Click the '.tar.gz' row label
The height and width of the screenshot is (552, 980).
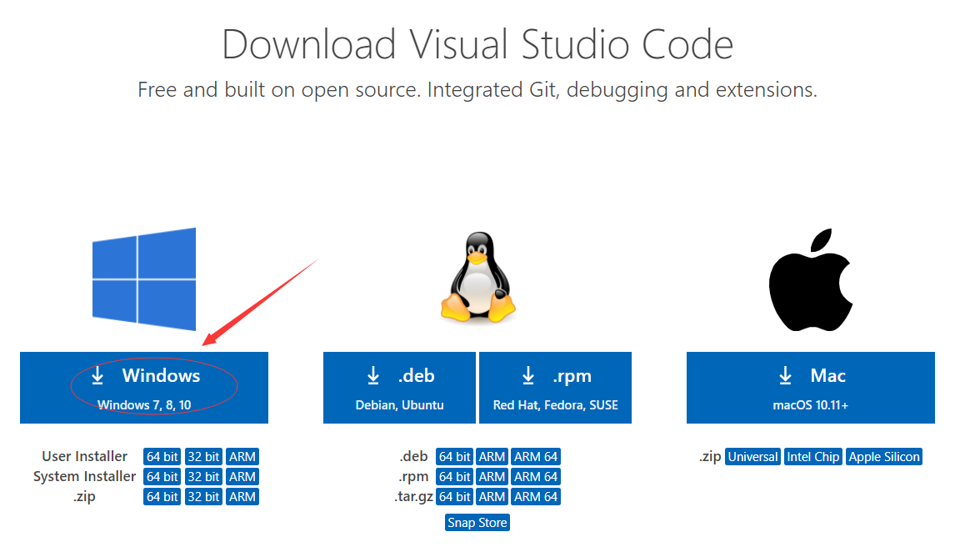413,497
